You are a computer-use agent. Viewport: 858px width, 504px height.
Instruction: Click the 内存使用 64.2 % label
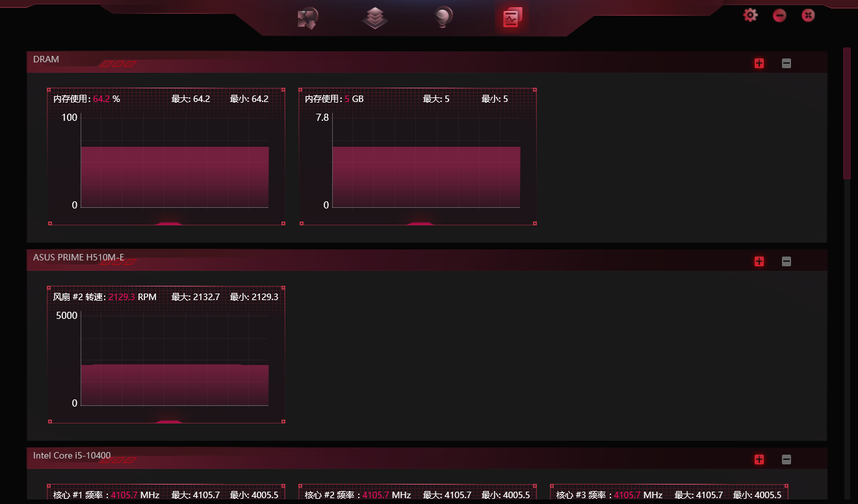tap(86, 99)
